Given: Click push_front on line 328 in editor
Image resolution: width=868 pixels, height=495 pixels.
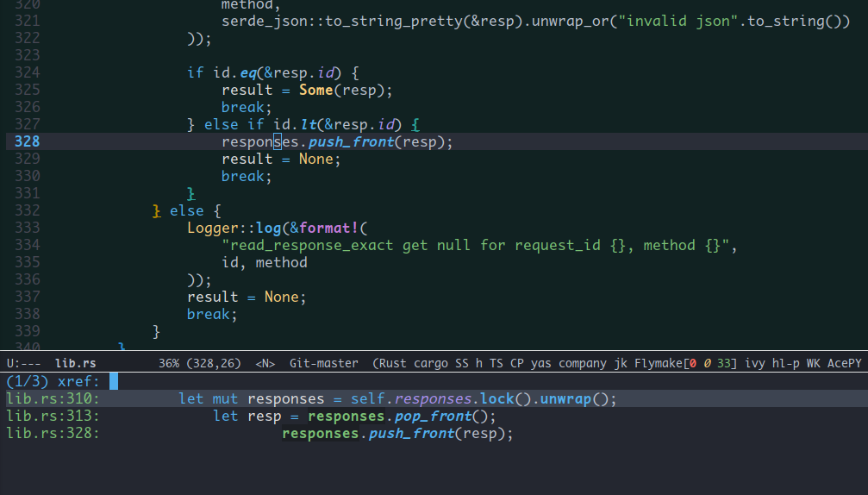Looking at the screenshot, I should (351, 141).
